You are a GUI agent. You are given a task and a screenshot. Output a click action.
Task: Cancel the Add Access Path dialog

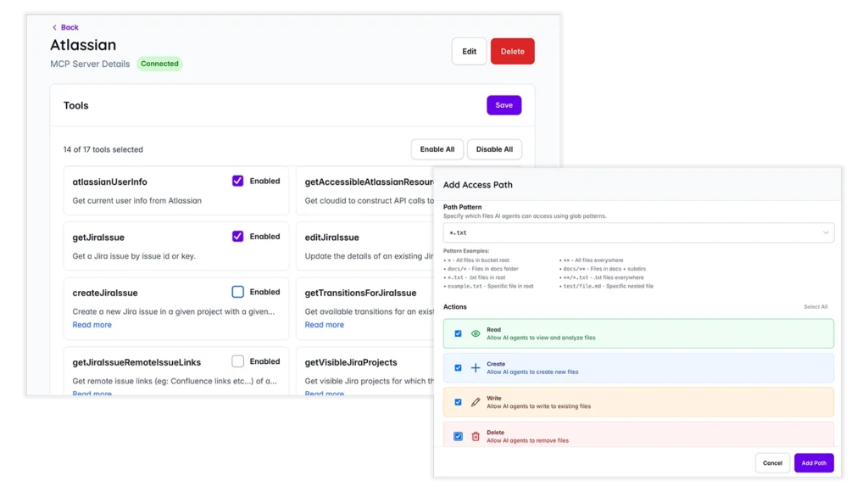tap(772, 462)
